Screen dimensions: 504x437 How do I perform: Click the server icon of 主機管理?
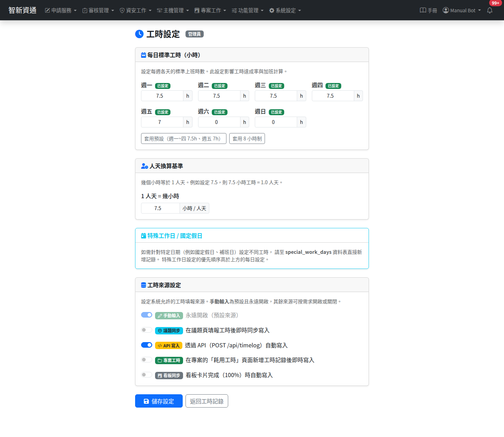160,11
